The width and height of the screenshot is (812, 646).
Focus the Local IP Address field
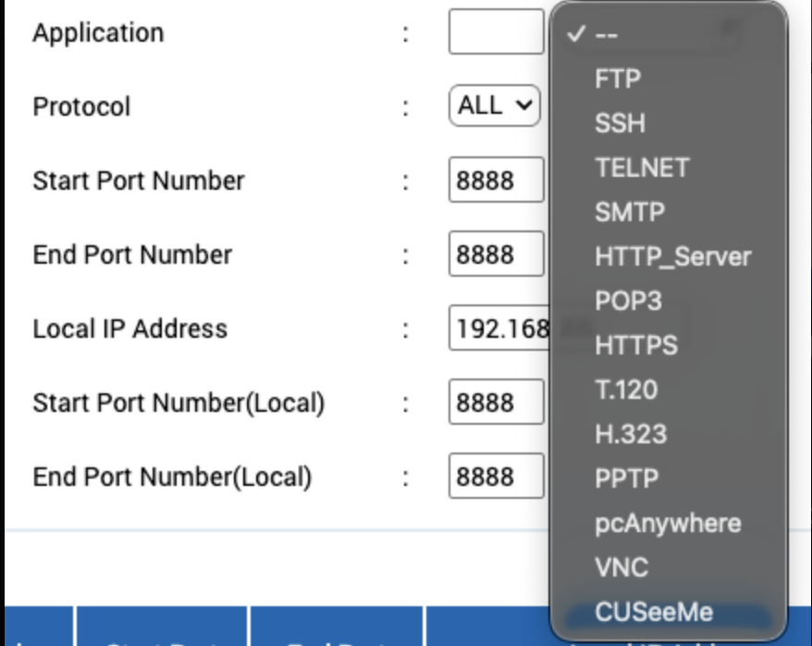(499, 329)
